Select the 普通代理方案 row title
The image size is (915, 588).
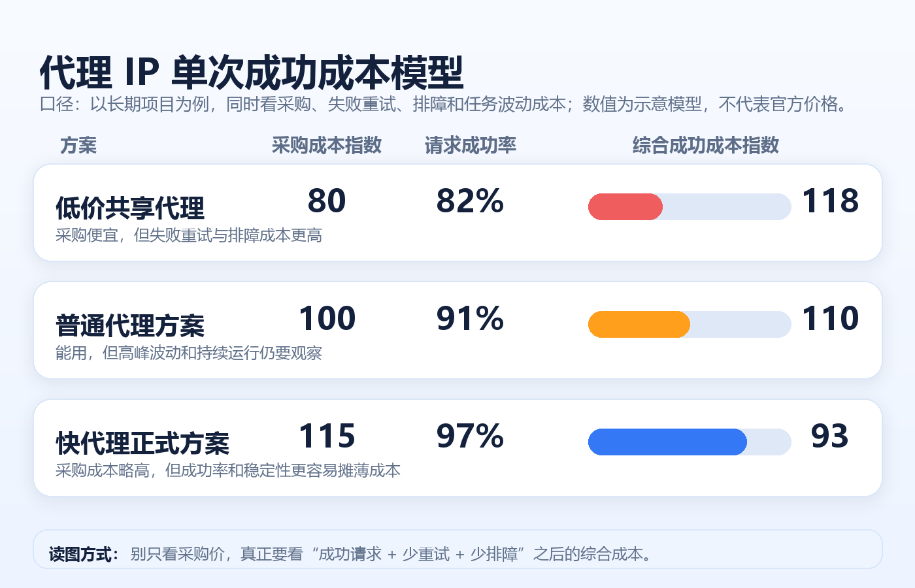(130, 326)
